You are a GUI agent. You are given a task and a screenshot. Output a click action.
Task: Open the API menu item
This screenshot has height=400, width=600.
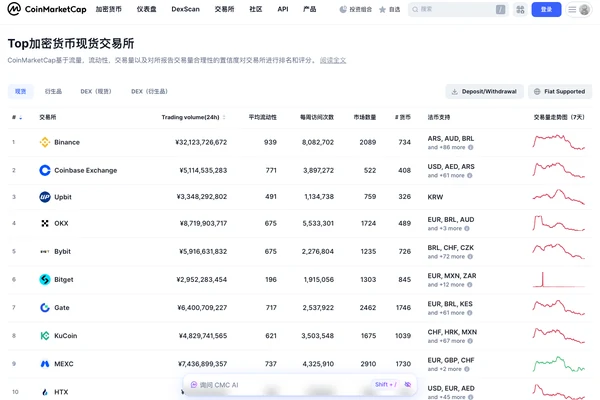coord(283,9)
